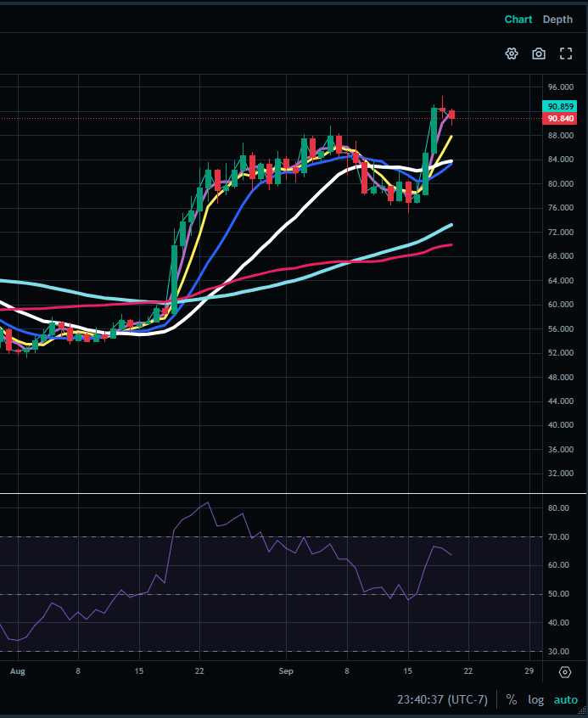
Task: Select the Chart tab
Action: [518, 20]
